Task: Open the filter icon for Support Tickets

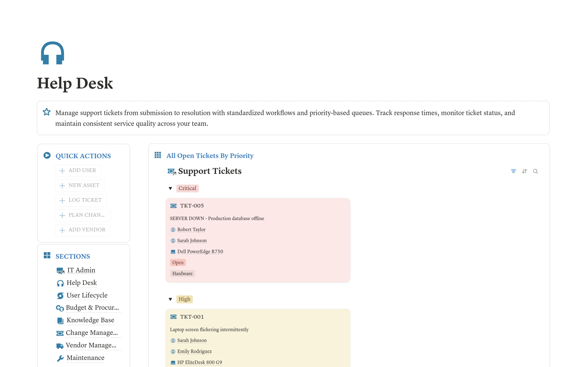Action: point(514,171)
